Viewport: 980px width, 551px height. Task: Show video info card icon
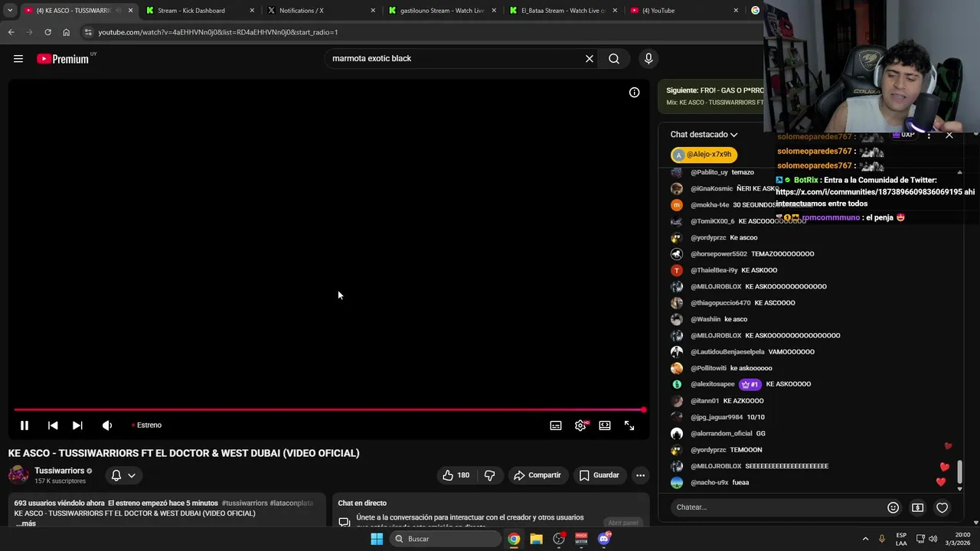tap(634, 93)
